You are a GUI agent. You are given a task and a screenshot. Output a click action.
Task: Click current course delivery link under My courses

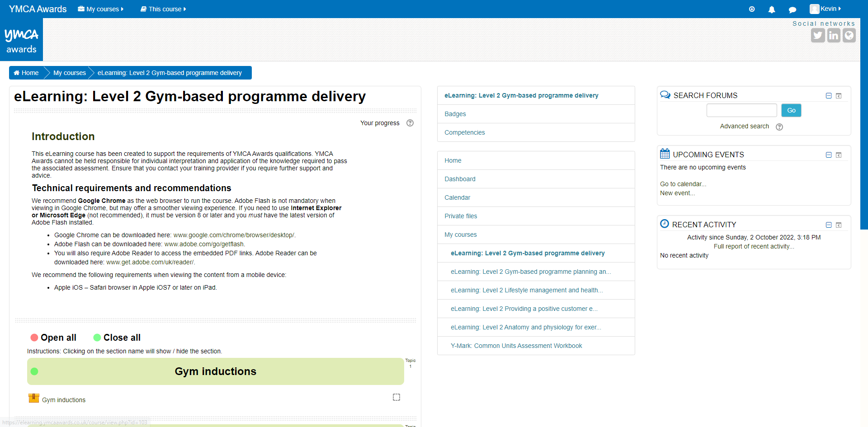tap(528, 253)
